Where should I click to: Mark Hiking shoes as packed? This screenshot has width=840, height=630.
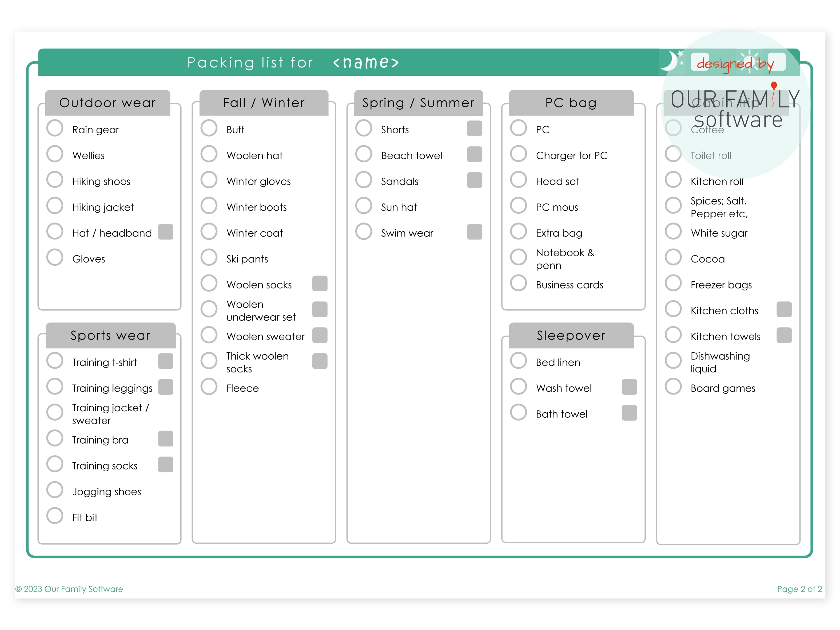(x=55, y=180)
